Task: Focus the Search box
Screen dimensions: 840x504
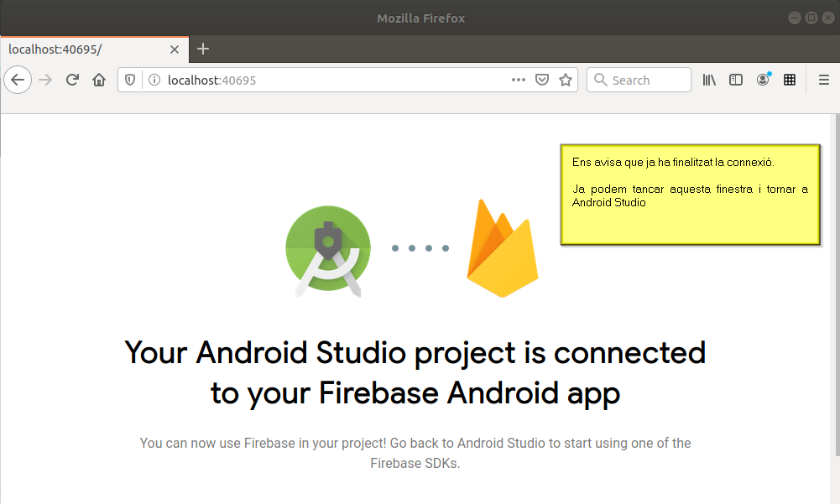Action: tap(639, 80)
